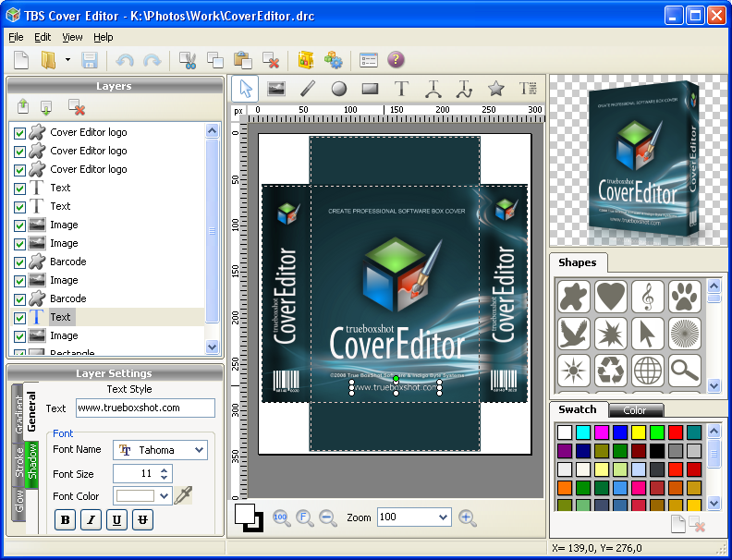Viewport: 732px width, 560px height.
Task: Toggle visibility of selected Text layer
Action: [19, 317]
